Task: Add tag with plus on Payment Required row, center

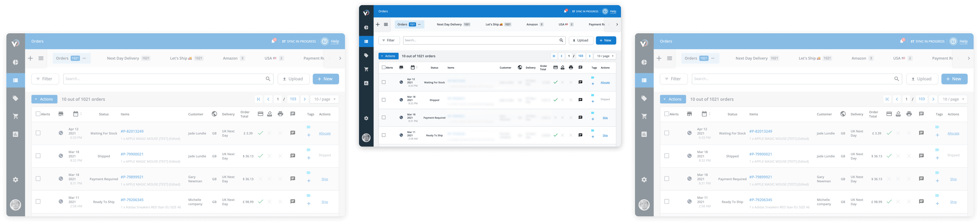Action: [x=593, y=119]
